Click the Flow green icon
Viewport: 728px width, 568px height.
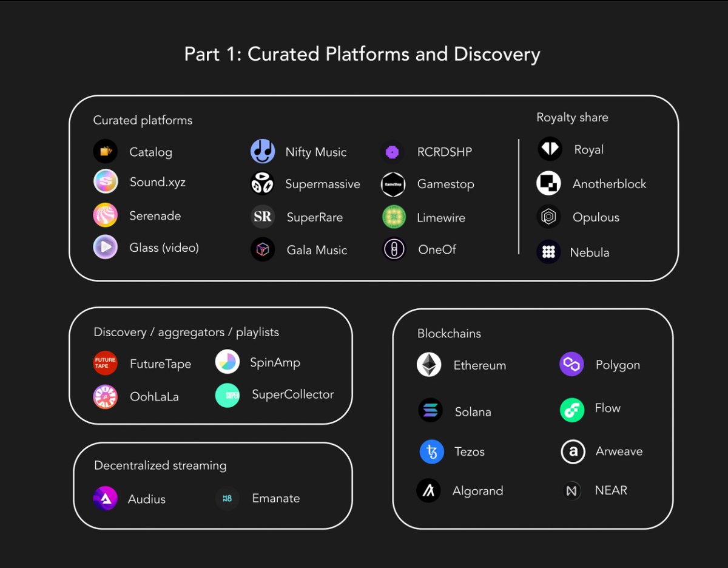(572, 410)
